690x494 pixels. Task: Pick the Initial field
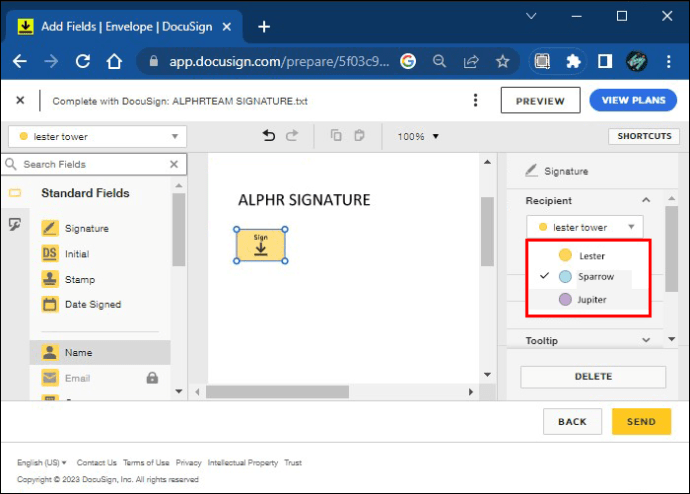pyautogui.click(x=65, y=254)
